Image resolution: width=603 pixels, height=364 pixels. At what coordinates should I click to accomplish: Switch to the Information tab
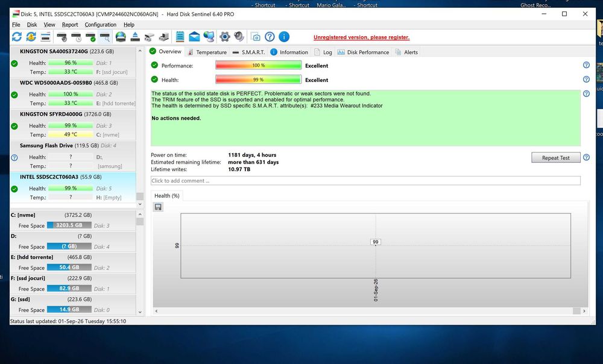tap(289, 52)
